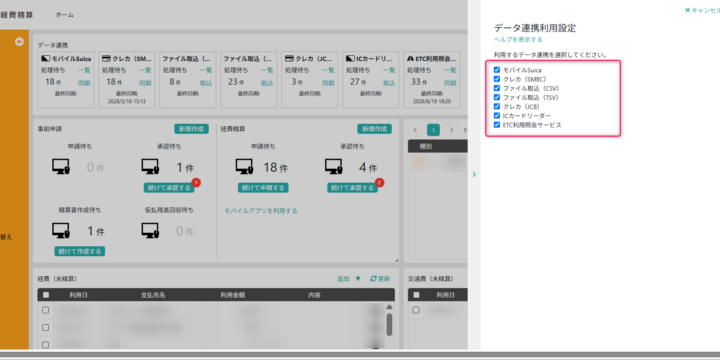This screenshot has width=720, height=360.
Task: Click monitor icon under 経費精算 申請待ち
Action: (x=245, y=167)
